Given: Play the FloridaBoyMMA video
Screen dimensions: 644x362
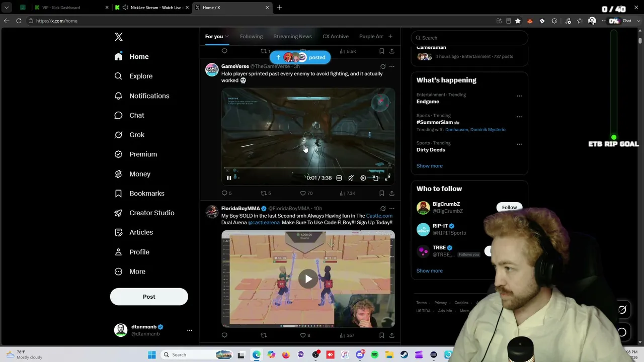Looking at the screenshot, I should coord(308,279).
